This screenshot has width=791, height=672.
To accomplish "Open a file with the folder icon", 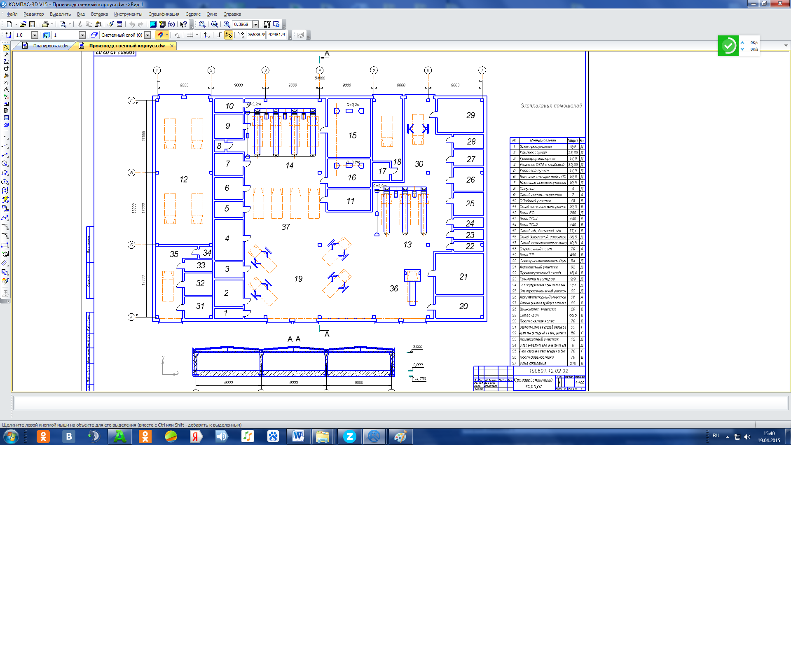I will [23, 24].
